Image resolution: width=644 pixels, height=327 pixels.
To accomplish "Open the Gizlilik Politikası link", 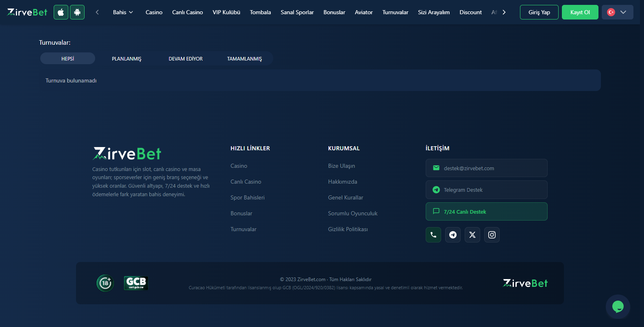I will coord(348,229).
